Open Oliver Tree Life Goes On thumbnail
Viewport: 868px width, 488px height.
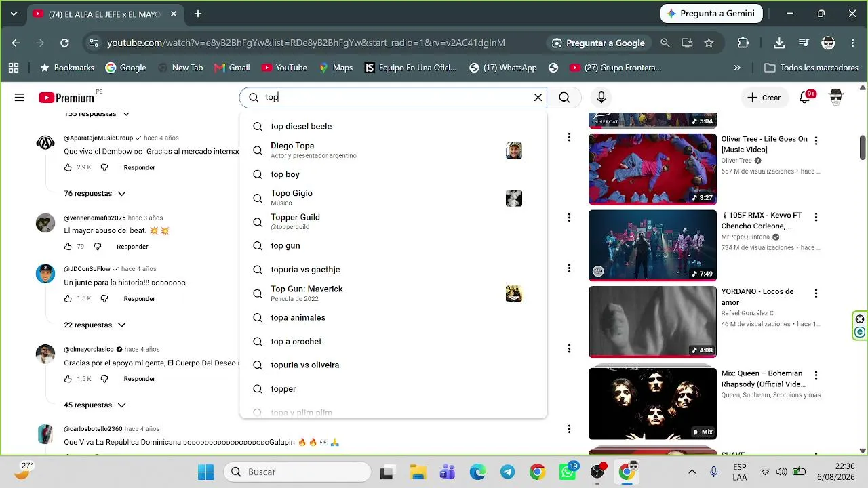[x=652, y=169]
